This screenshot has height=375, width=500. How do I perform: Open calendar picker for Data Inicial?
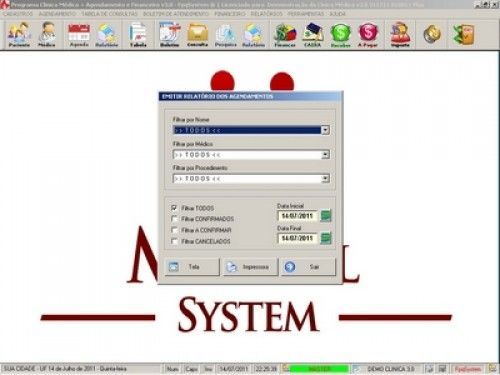(326, 216)
